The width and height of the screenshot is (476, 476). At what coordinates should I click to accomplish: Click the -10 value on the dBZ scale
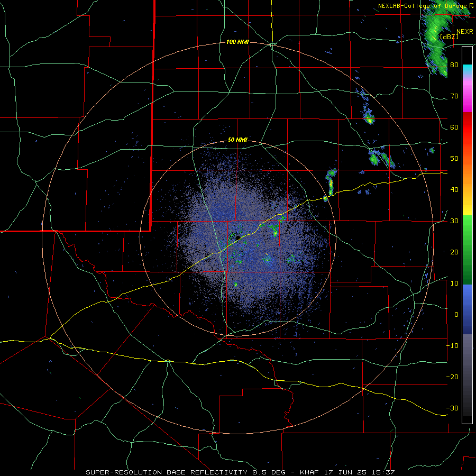tap(452, 346)
